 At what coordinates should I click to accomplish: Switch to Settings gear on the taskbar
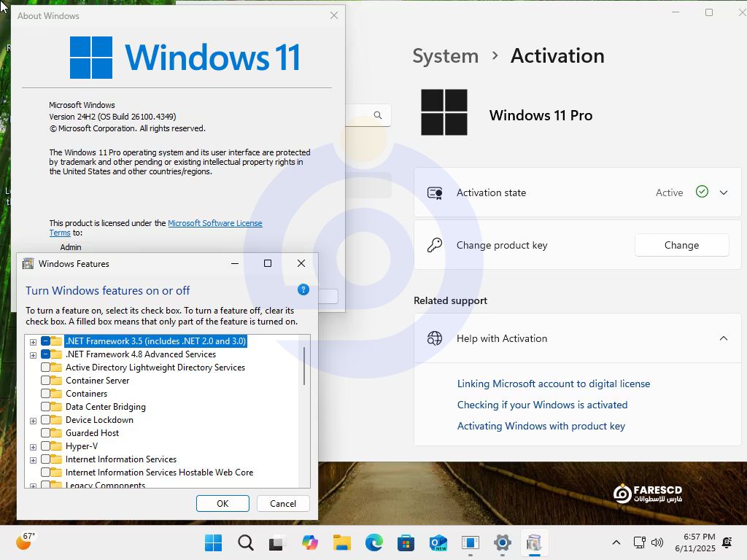(502, 542)
